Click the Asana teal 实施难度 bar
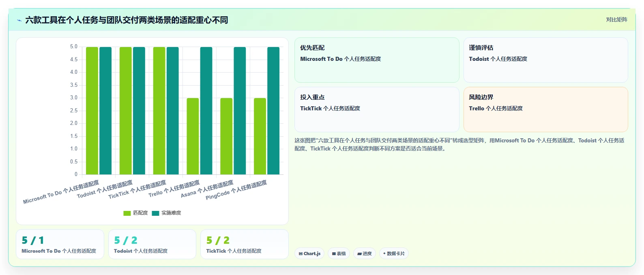Viewport: 644px width, 275px height. [x=240, y=111]
